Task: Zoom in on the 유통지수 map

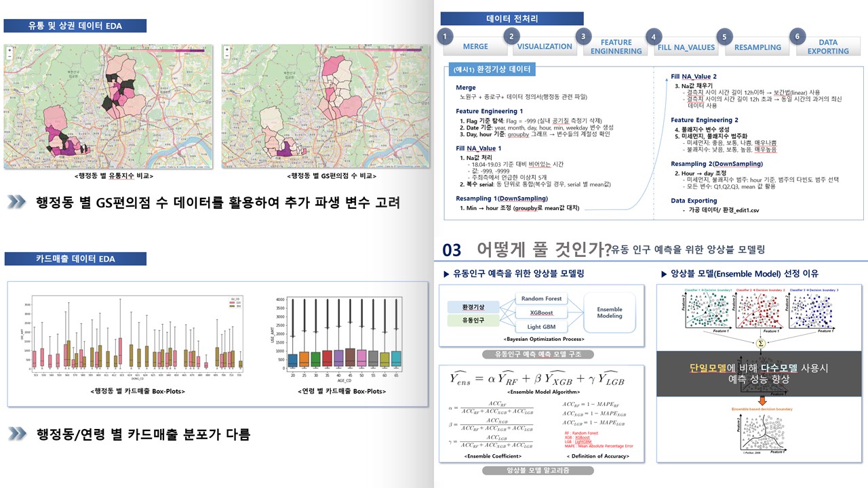Action: tap(9, 50)
